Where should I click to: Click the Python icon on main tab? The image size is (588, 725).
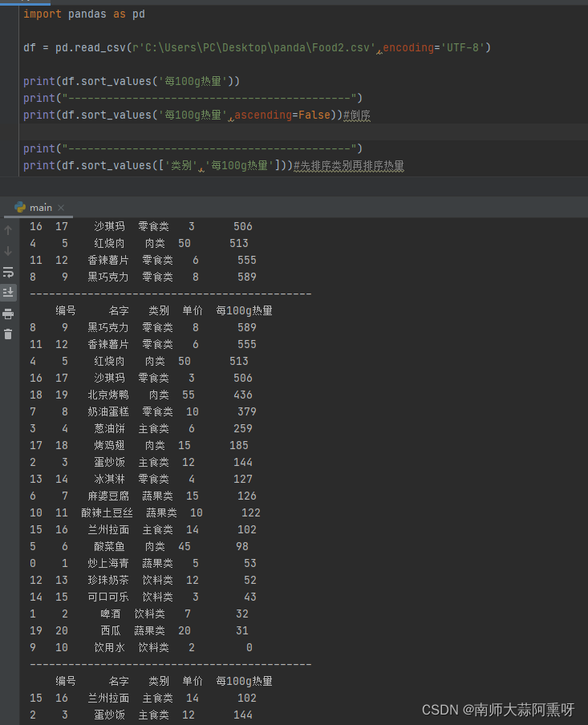tap(20, 207)
